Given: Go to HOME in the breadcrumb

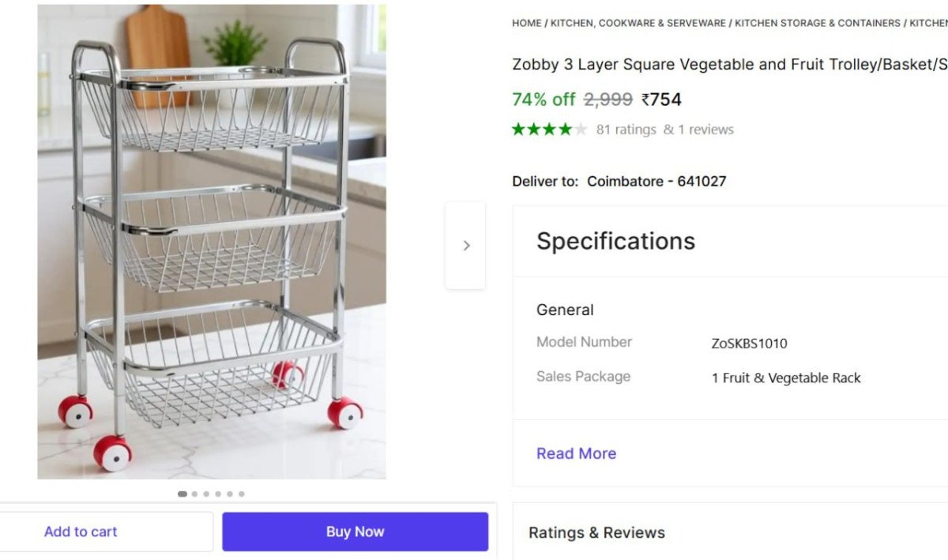Looking at the screenshot, I should click(526, 23).
